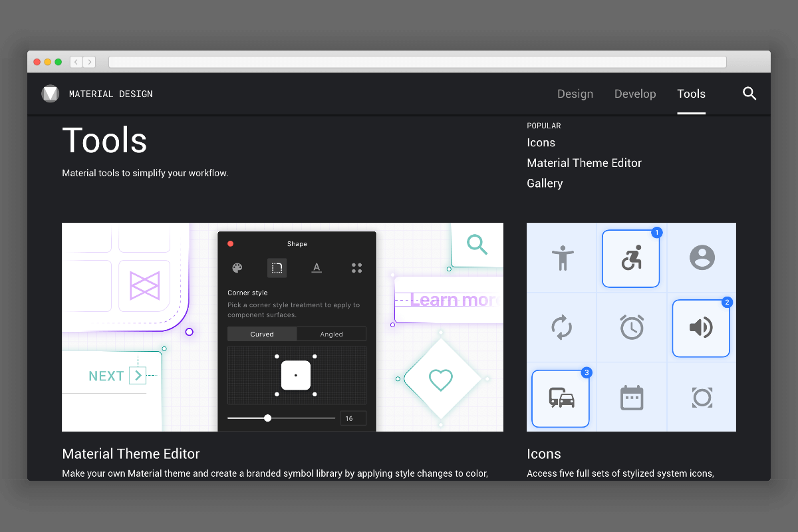The width and height of the screenshot is (798, 532).
Task: Click the color palette icon in the editor
Action: click(237, 268)
